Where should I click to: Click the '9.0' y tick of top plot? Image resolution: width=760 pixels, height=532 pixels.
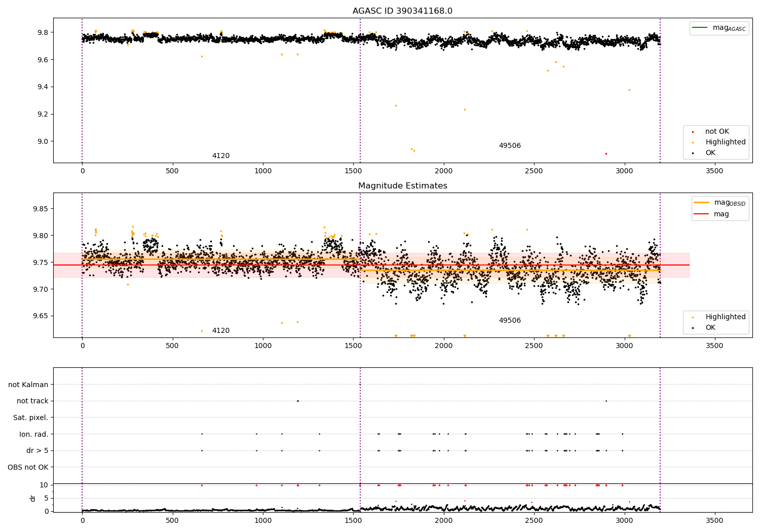click(42, 141)
